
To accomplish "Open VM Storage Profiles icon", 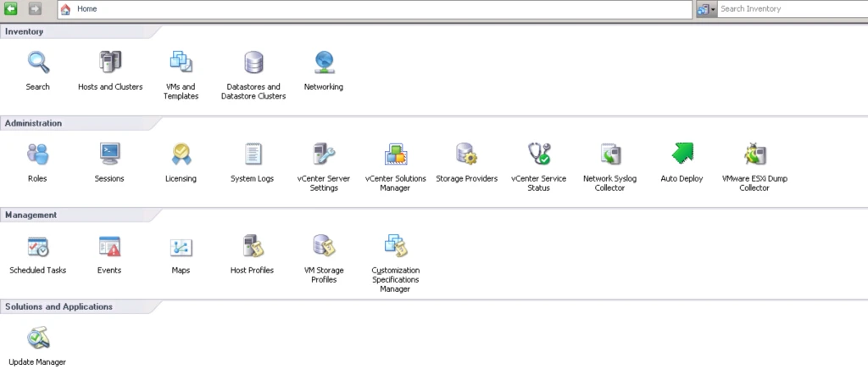I will 324,246.
